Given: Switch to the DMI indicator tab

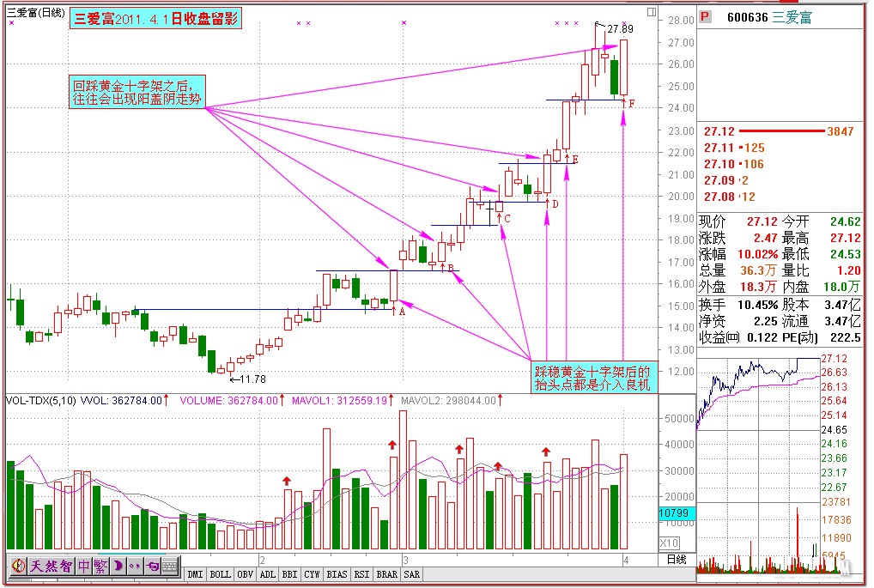Looking at the screenshot, I should click(195, 573).
